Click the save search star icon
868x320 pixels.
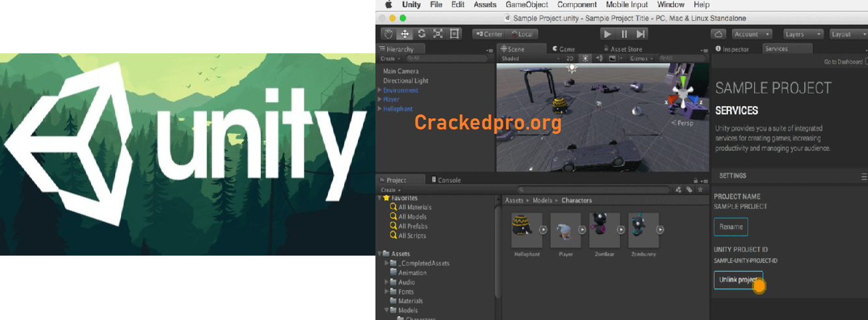(x=700, y=190)
